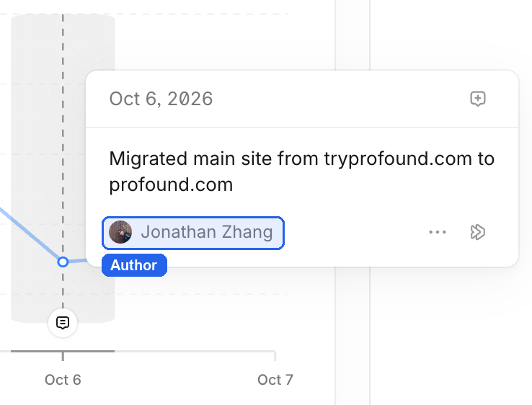The height and width of the screenshot is (405, 532).
Task: Select the circular data point on Oct 6
Action: 63,262
